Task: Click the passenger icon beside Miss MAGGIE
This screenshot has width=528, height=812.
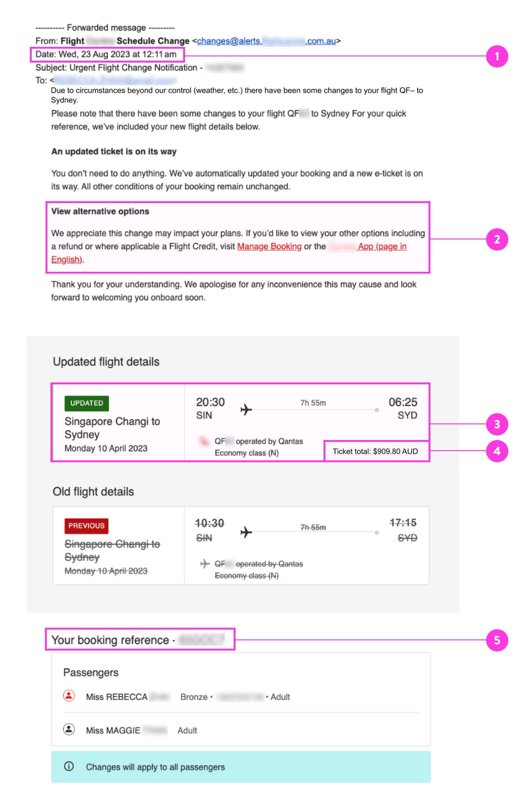Action: (x=69, y=729)
